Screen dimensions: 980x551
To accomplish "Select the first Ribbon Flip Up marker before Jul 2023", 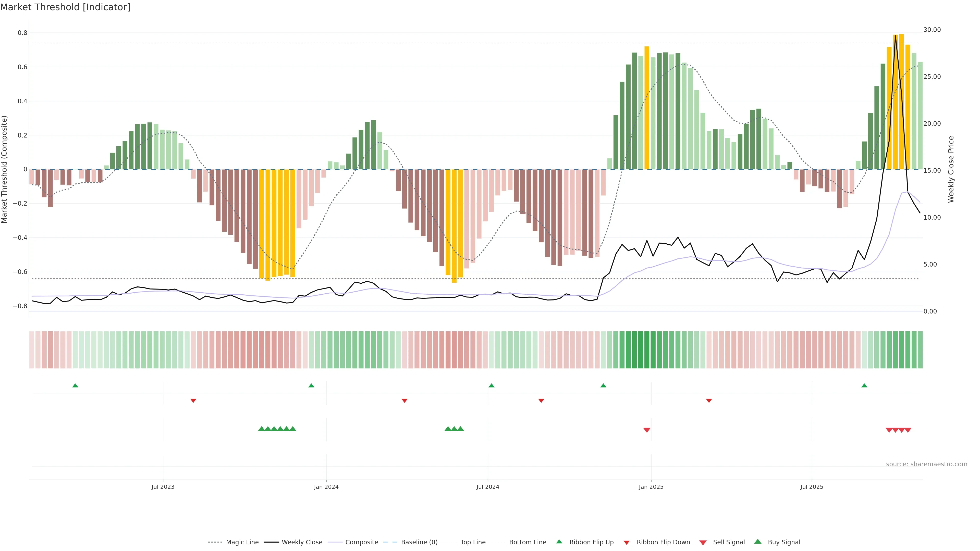I will pos(75,386).
